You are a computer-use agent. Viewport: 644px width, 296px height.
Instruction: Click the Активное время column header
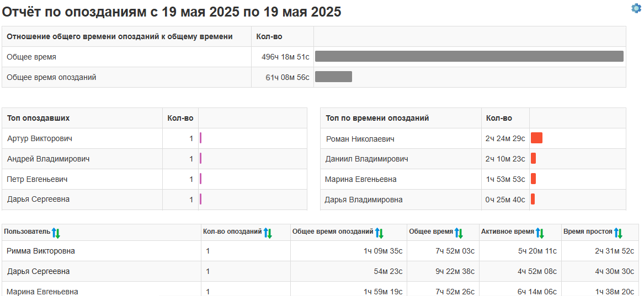[507, 232]
